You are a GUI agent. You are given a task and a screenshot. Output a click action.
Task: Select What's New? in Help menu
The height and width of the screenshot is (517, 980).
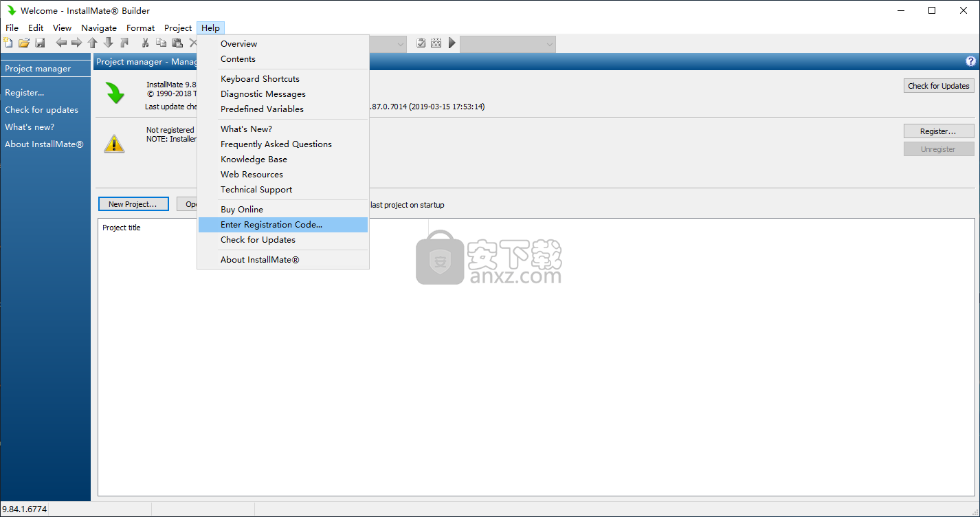[x=283, y=129]
